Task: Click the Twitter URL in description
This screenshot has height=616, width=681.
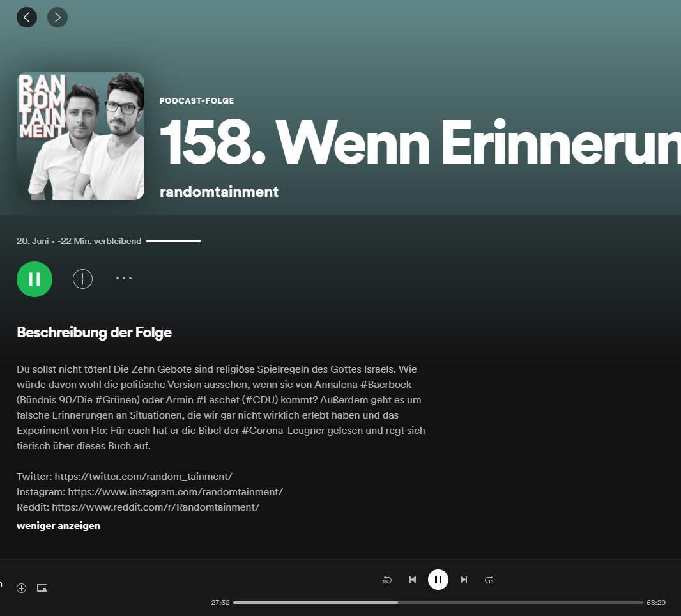Action: coord(143,477)
